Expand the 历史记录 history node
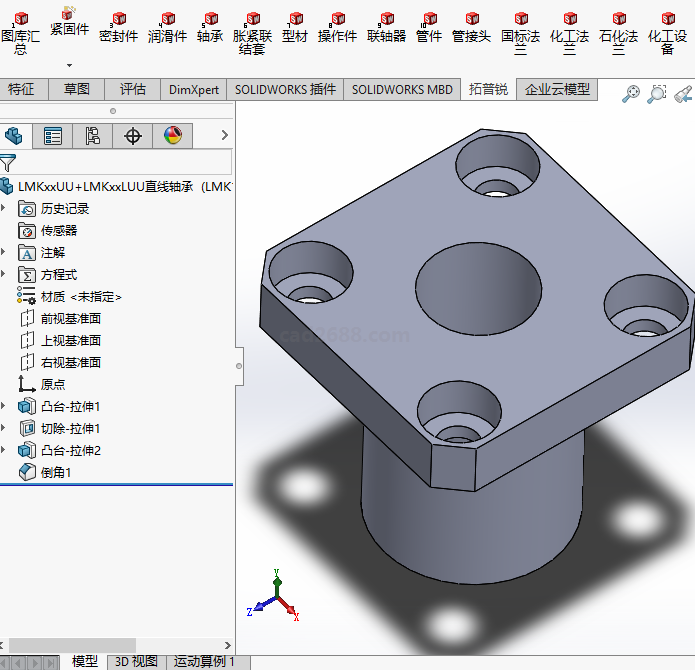695x670 pixels. coord(6,208)
